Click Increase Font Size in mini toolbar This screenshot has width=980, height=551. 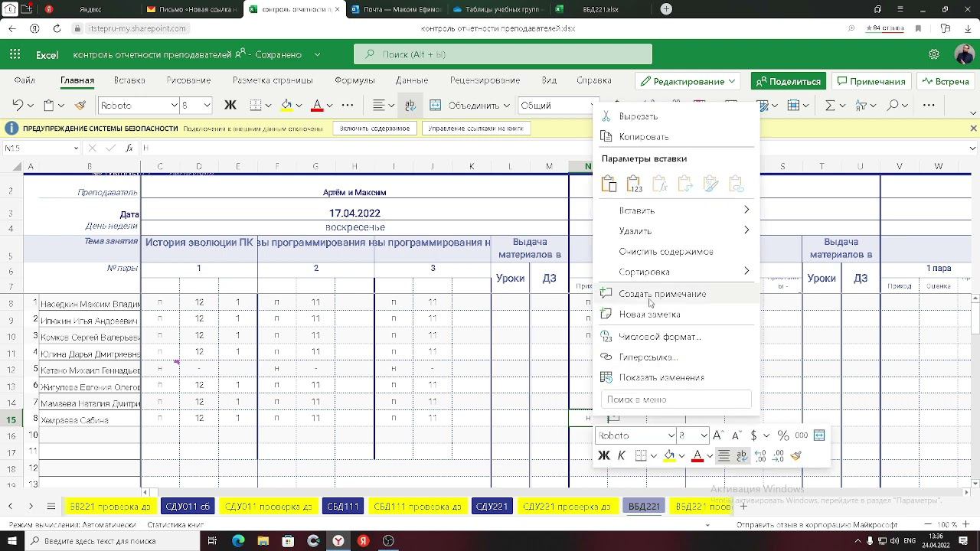tap(718, 435)
